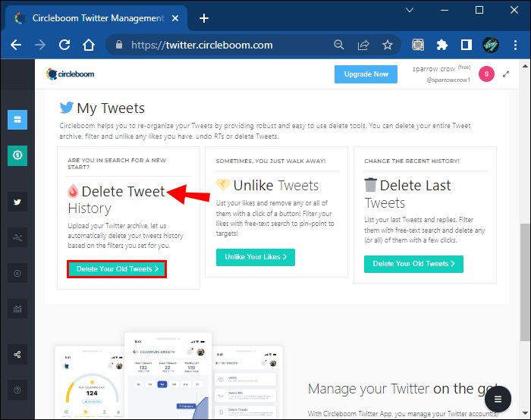Open the dollar pricing icon in sidebar
The height and width of the screenshot is (420, 531).
click(x=17, y=155)
